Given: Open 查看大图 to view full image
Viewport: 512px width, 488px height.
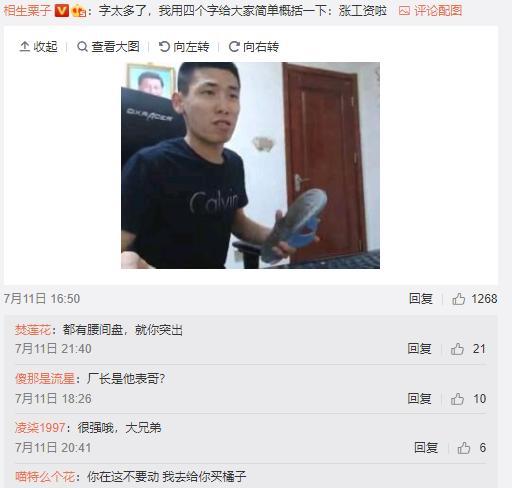Looking at the screenshot, I should 108,47.
